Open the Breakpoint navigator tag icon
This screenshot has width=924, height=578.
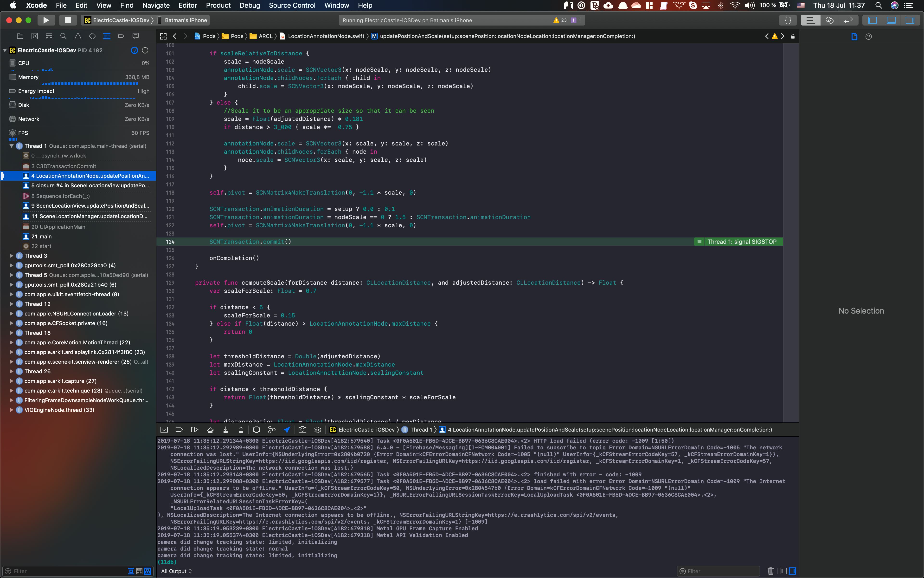coord(121,36)
